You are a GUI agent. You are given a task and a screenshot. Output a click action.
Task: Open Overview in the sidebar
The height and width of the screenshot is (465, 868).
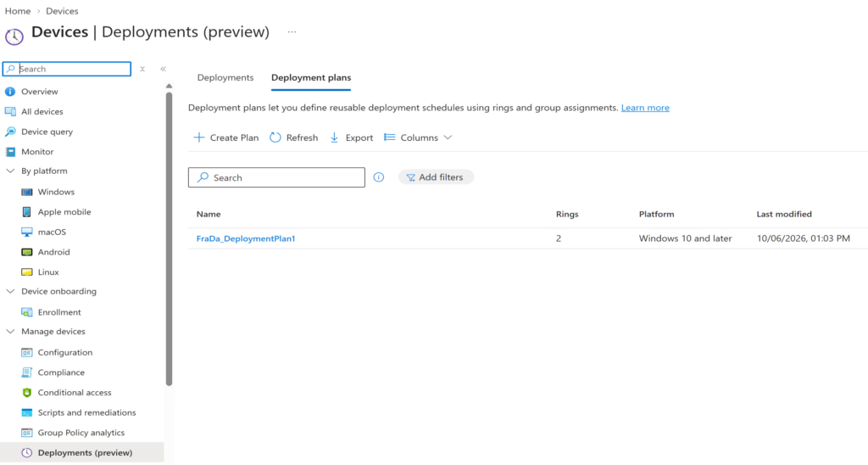click(40, 92)
